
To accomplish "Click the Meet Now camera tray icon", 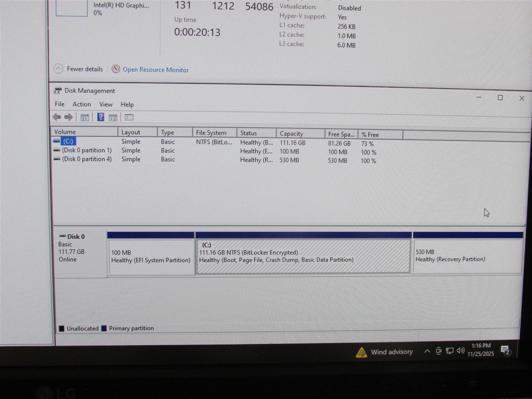I will pos(439,351).
